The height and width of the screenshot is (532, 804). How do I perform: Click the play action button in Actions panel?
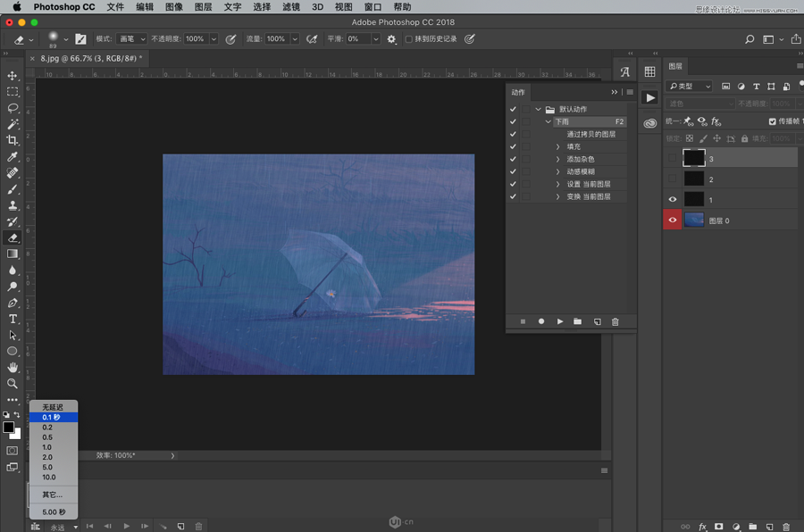click(560, 321)
